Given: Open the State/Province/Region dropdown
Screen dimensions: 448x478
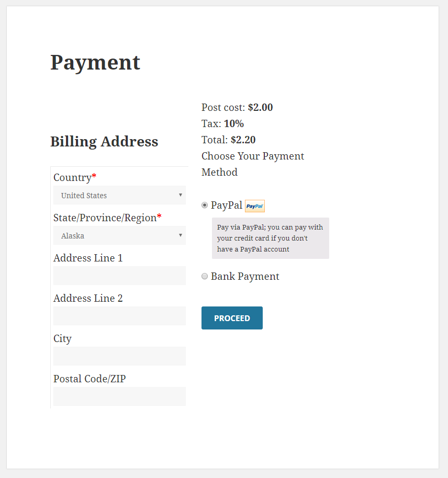Looking at the screenshot, I should coord(119,236).
